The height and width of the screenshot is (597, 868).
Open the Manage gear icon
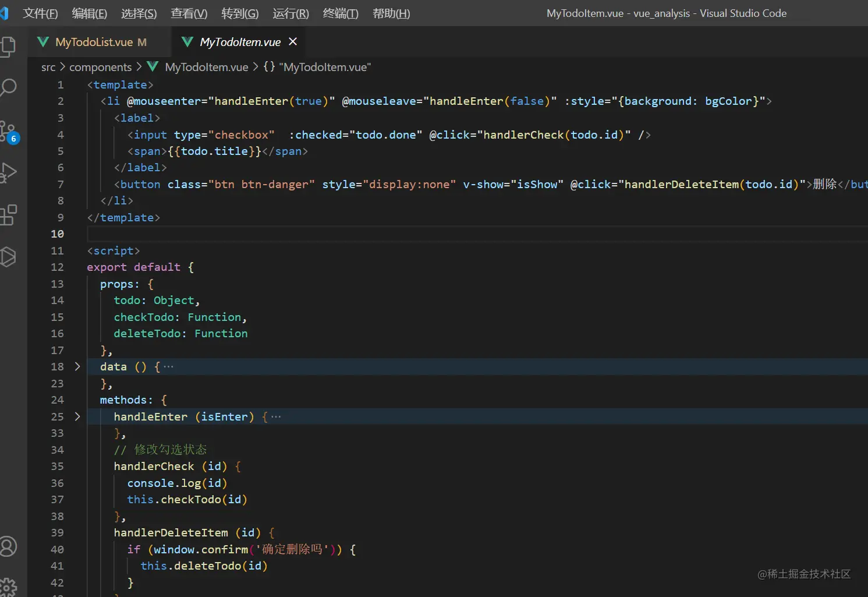(8, 587)
